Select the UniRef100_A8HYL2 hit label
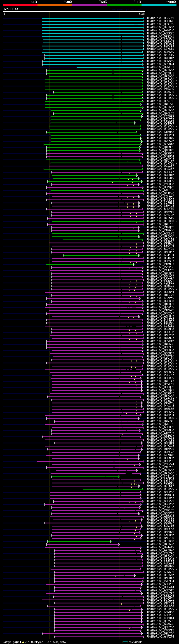The image size is (179, 644). 161,160
